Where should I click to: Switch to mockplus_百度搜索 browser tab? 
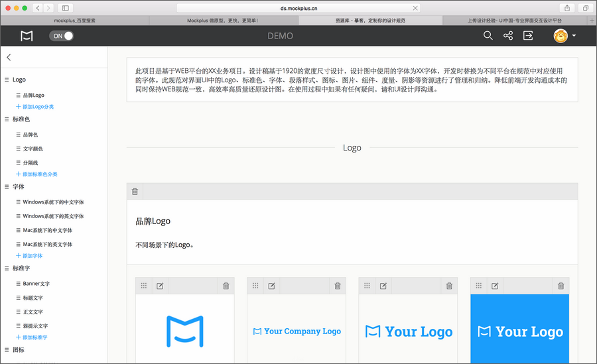point(74,21)
